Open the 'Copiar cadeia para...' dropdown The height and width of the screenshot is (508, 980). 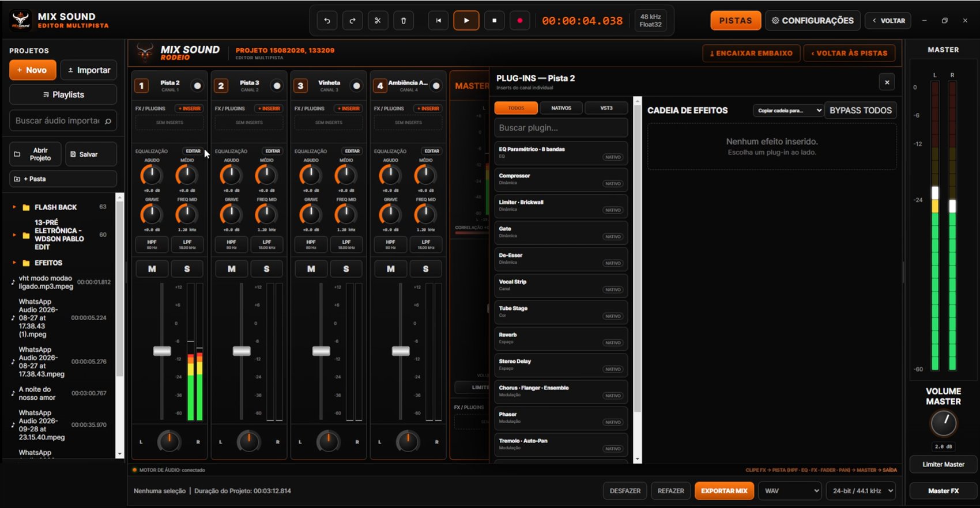[x=788, y=111]
